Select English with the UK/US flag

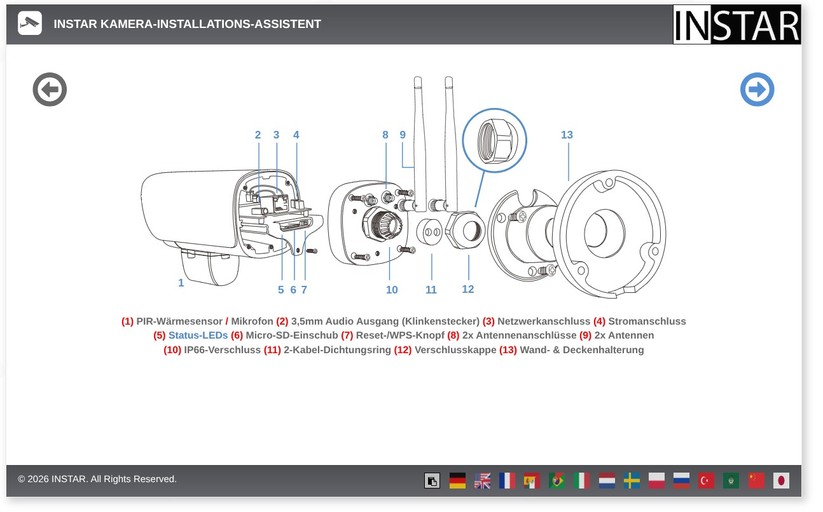coord(482,480)
